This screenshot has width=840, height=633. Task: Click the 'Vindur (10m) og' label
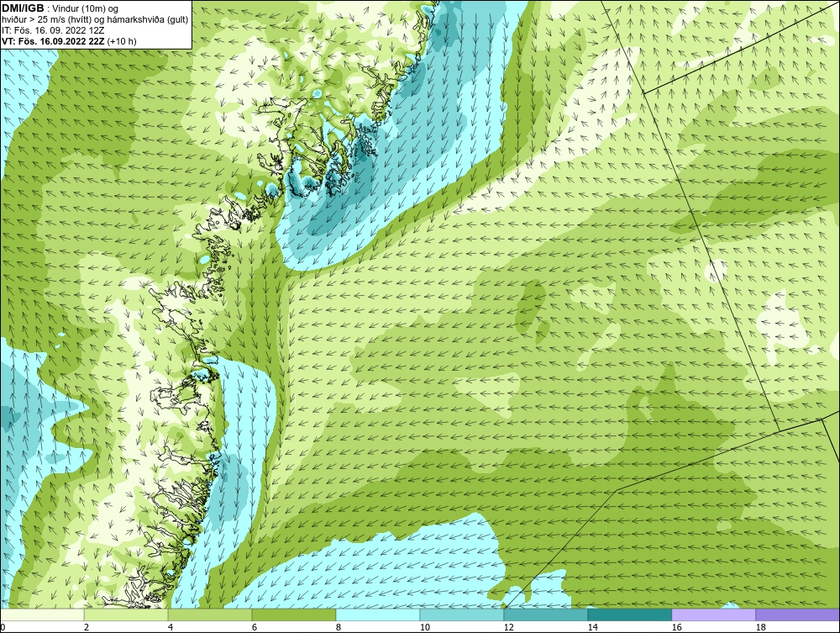[87, 9]
